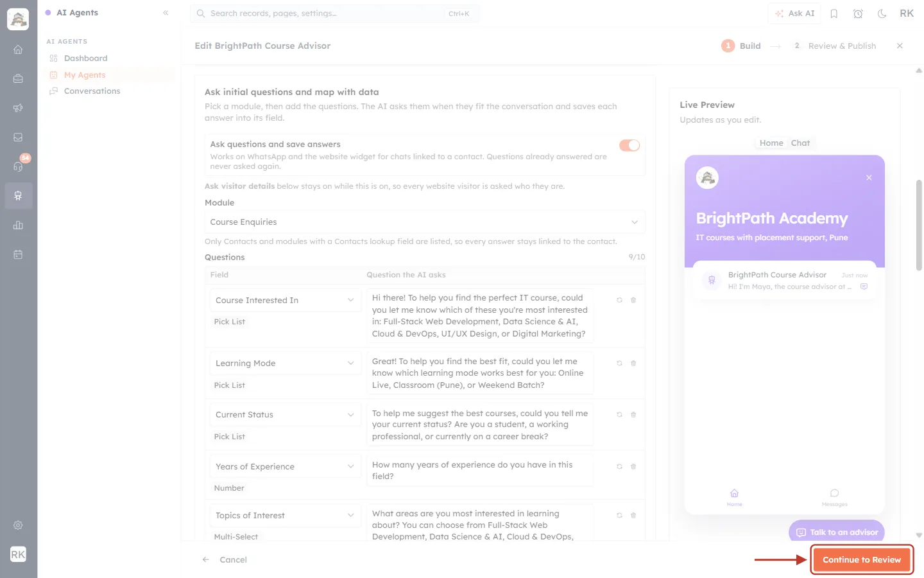Click Talk to an advisor button
924x578 pixels.
click(x=837, y=532)
